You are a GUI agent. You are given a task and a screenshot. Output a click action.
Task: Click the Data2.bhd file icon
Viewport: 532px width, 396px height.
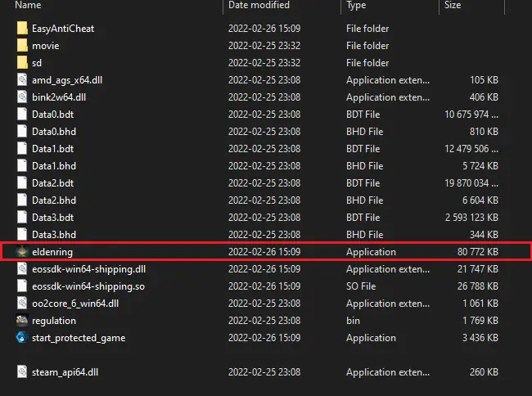pyautogui.click(x=22, y=200)
